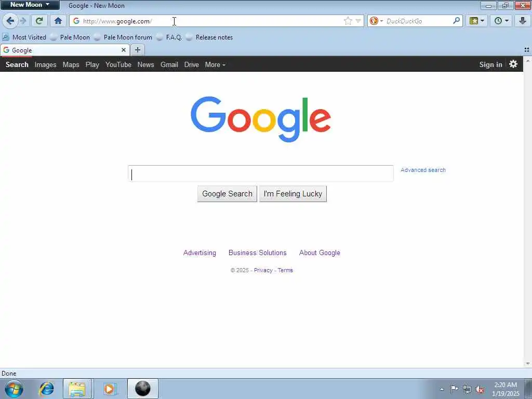
Task: Focus the Google search text field
Action: coord(261,174)
